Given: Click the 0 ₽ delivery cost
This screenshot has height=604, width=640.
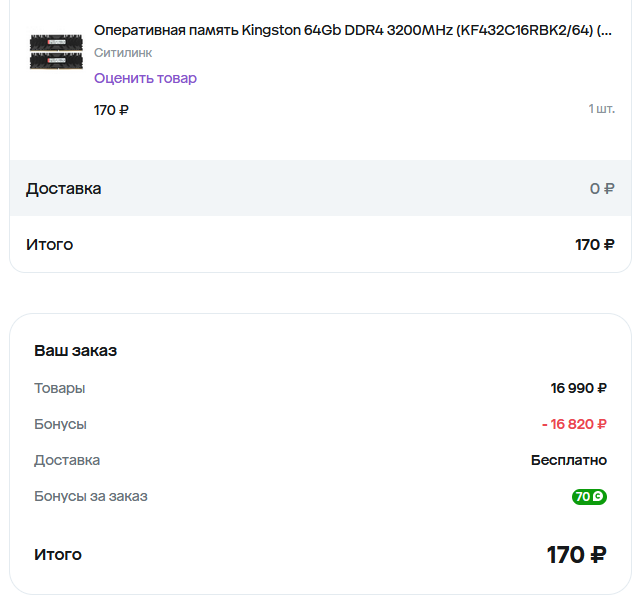Looking at the screenshot, I should click(601, 188).
